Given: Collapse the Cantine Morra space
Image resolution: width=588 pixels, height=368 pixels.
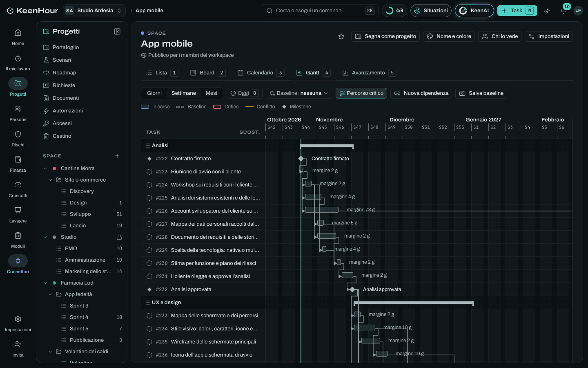Looking at the screenshot, I should click(45, 168).
